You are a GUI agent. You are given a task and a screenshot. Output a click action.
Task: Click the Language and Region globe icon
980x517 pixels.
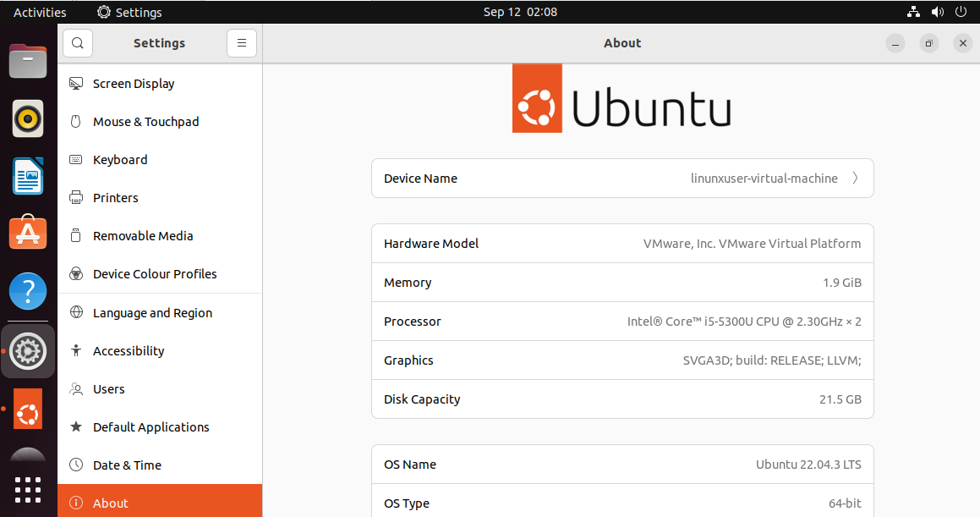tap(76, 313)
